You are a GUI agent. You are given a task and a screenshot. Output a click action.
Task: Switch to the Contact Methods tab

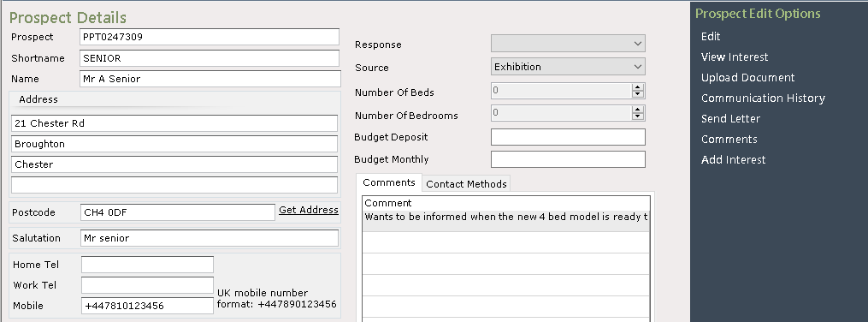466,183
